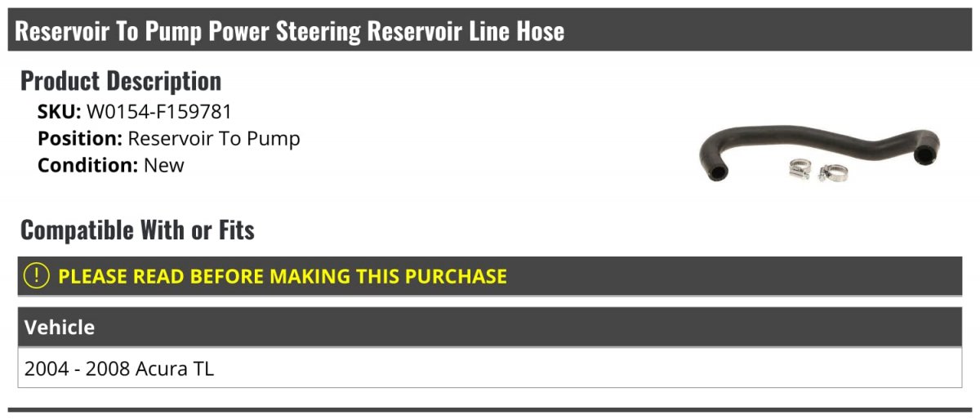Click the dark divider line at the bottom

point(490,409)
